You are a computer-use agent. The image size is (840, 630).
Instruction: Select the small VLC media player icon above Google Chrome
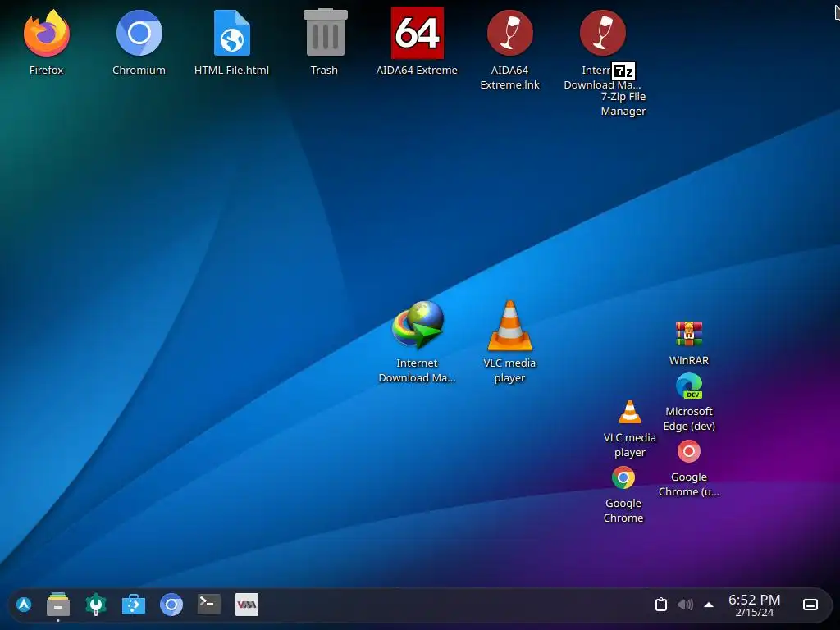click(629, 412)
